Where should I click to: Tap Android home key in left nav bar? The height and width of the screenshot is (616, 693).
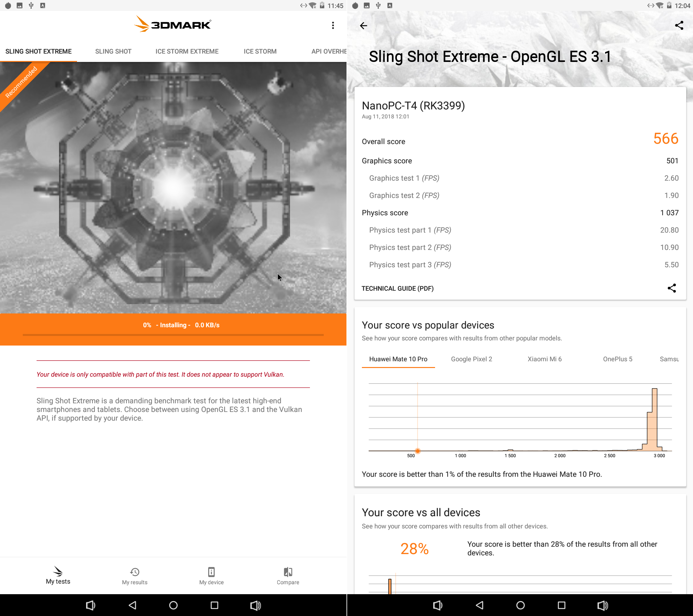173,605
